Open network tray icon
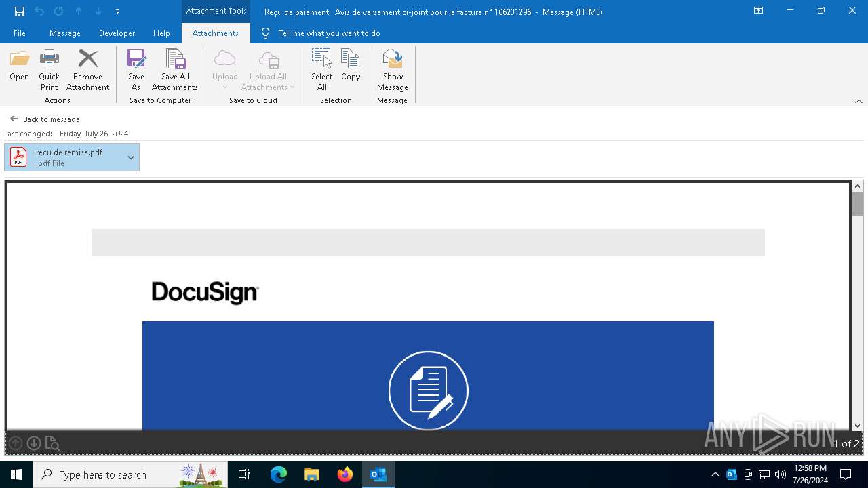868x488 pixels. point(764,474)
